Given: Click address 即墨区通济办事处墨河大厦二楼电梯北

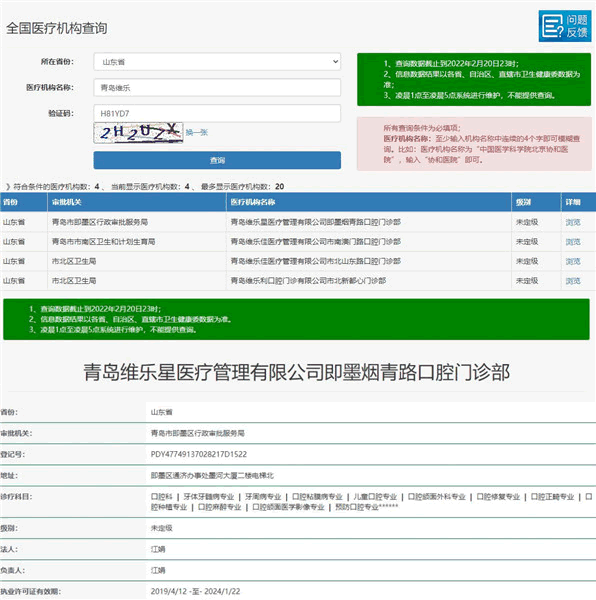Looking at the screenshot, I should tap(212, 476).
